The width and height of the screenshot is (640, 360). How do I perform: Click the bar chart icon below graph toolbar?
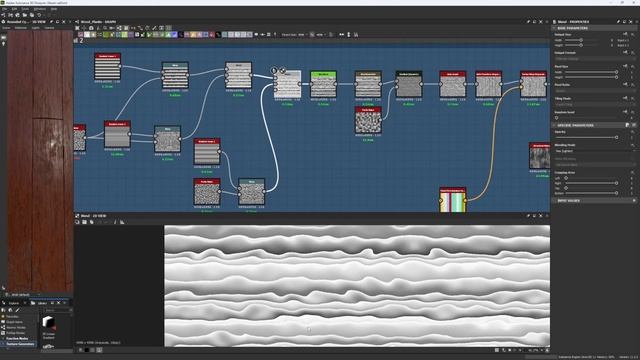[76, 40]
